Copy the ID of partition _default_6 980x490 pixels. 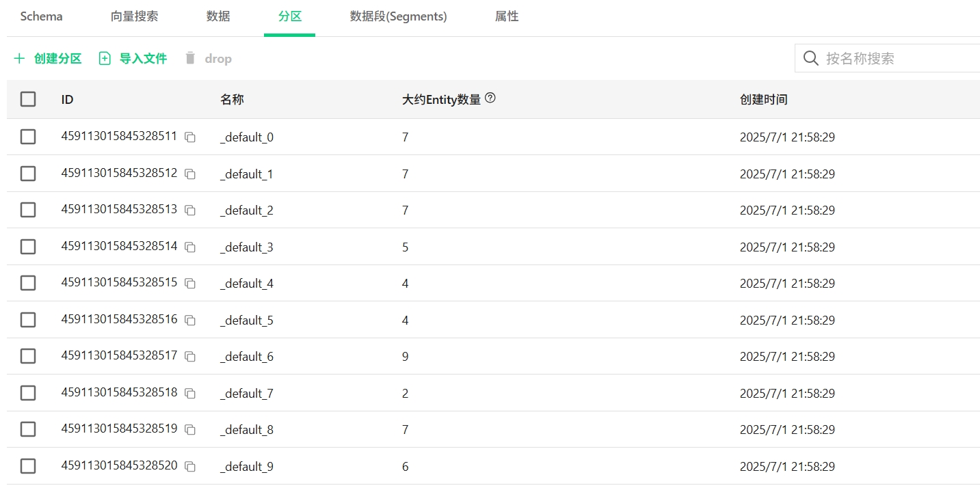tap(190, 357)
